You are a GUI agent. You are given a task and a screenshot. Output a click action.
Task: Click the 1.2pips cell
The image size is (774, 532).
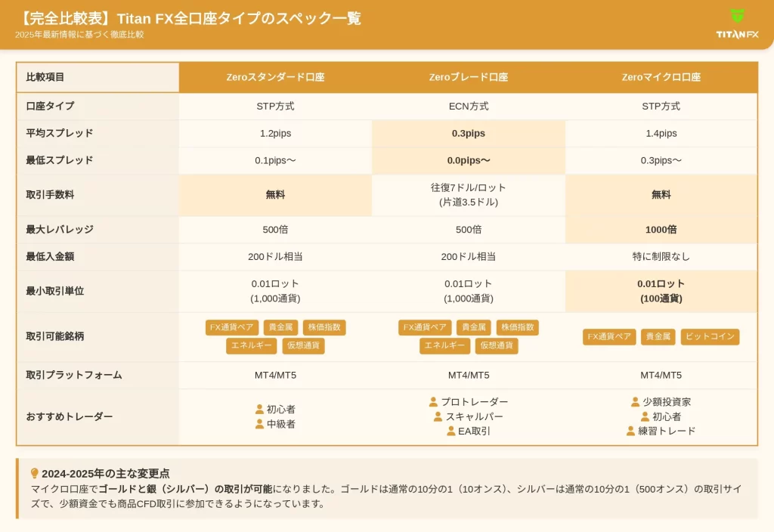275,133
